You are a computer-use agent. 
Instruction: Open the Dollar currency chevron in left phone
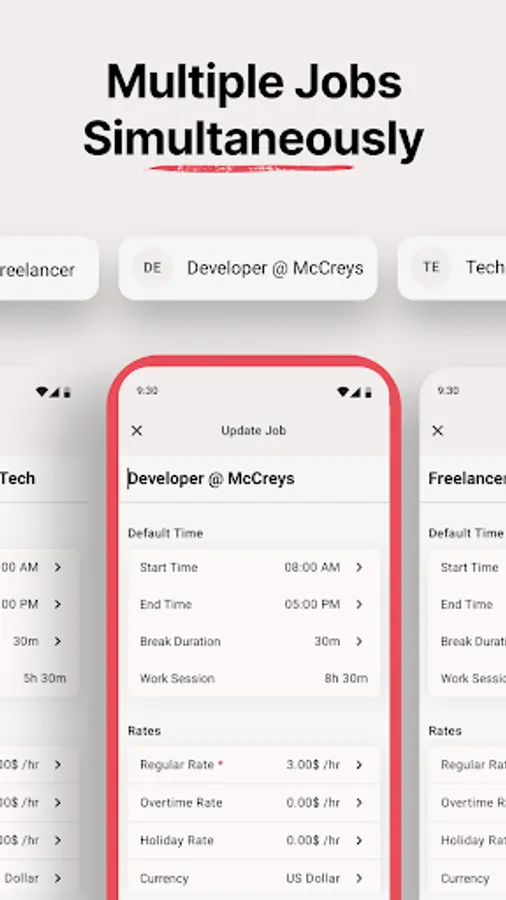(x=57, y=878)
